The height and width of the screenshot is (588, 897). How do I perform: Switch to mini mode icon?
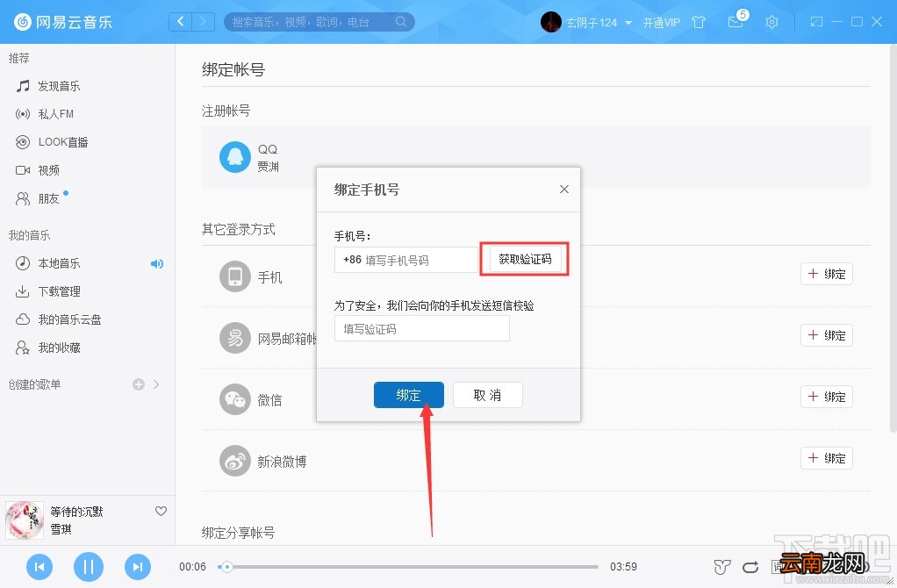click(x=816, y=22)
